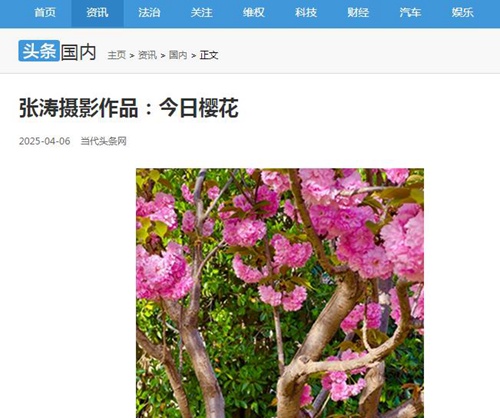500x418 pixels.
Task: Click the 国内 heading beside the logo
Action: pyautogui.click(x=79, y=52)
